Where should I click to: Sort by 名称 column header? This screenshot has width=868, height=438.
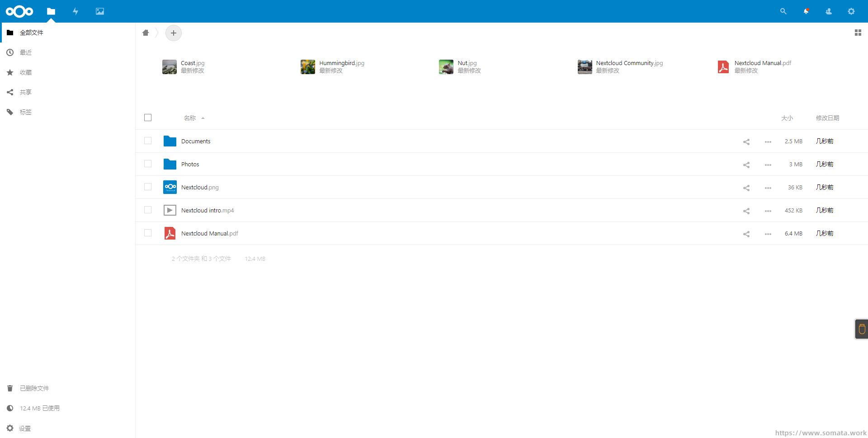point(190,118)
